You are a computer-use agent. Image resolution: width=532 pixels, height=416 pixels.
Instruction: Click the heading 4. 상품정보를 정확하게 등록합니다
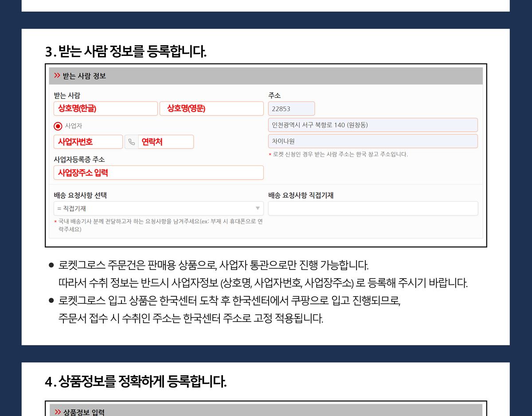coord(136,381)
